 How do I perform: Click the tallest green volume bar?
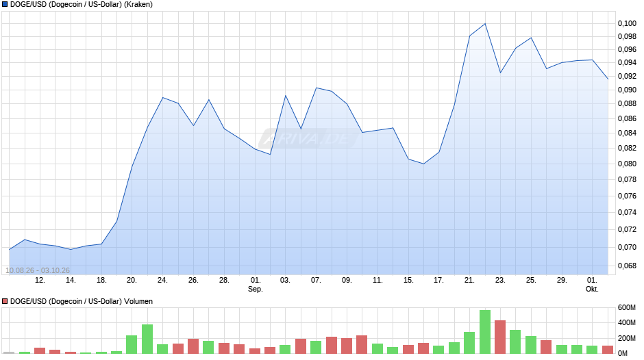(x=485, y=332)
